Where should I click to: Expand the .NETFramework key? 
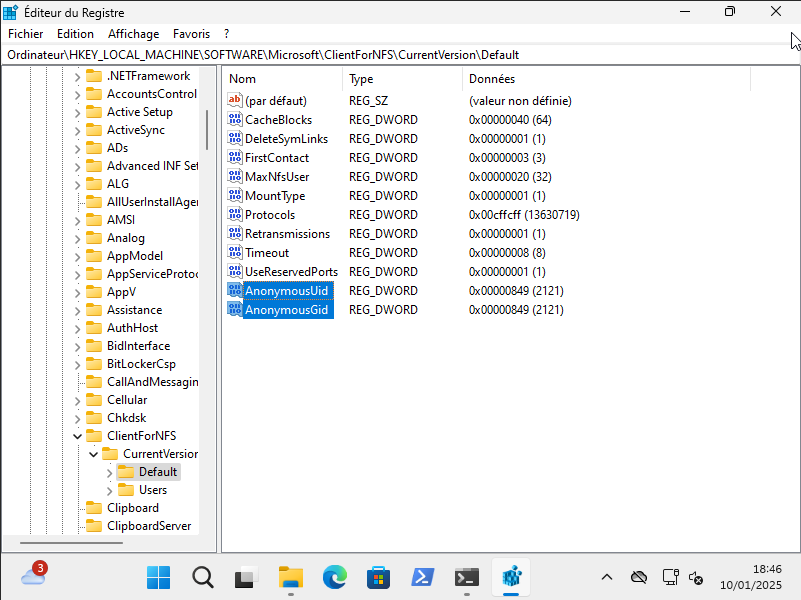pos(77,77)
